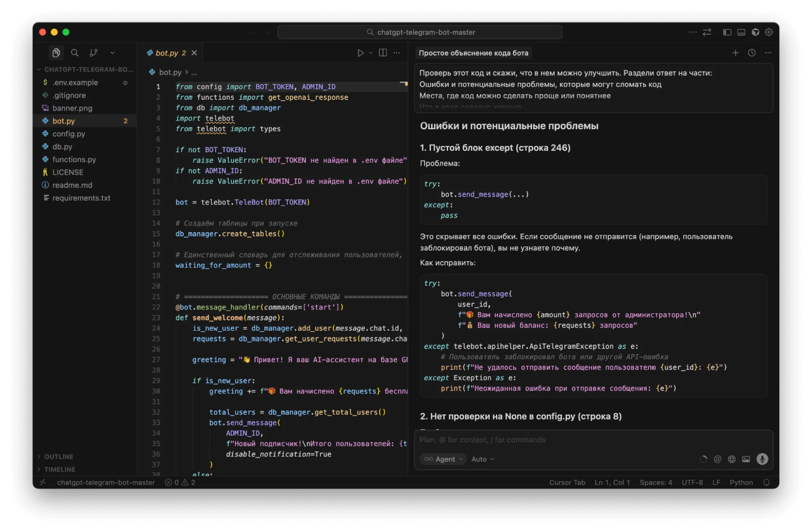
Task: Toggle notifications bell in status bar
Action: tap(767, 482)
